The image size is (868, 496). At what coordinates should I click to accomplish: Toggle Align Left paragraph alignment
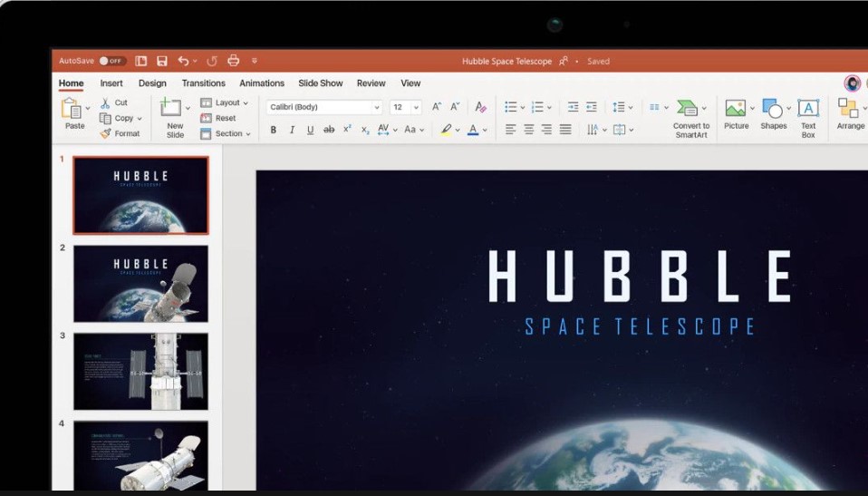click(510, 130)
